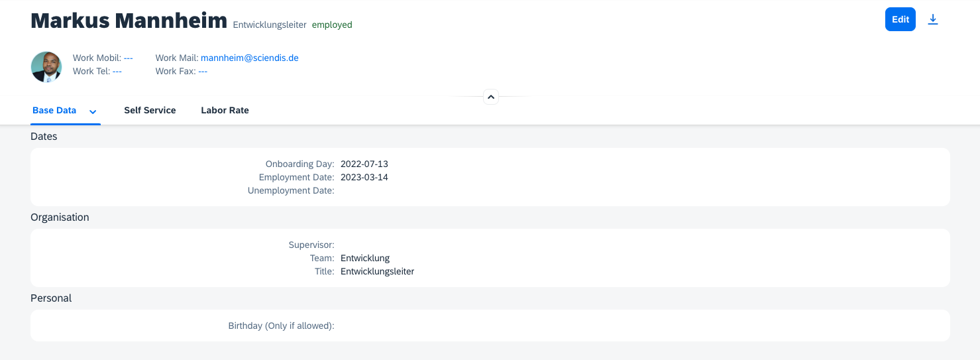
Task: Click the Work Mobil placeholder link
Action: pyautogui.click(x=128, y=58)
